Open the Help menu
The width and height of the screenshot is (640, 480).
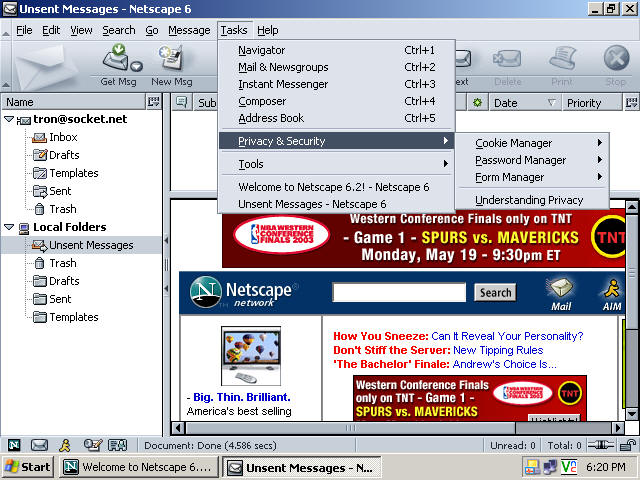click(x=268, y=30)
